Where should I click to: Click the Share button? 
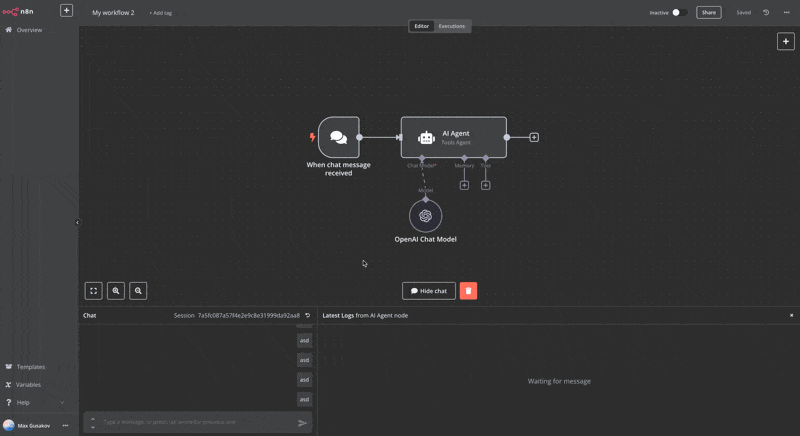point(709,12)
